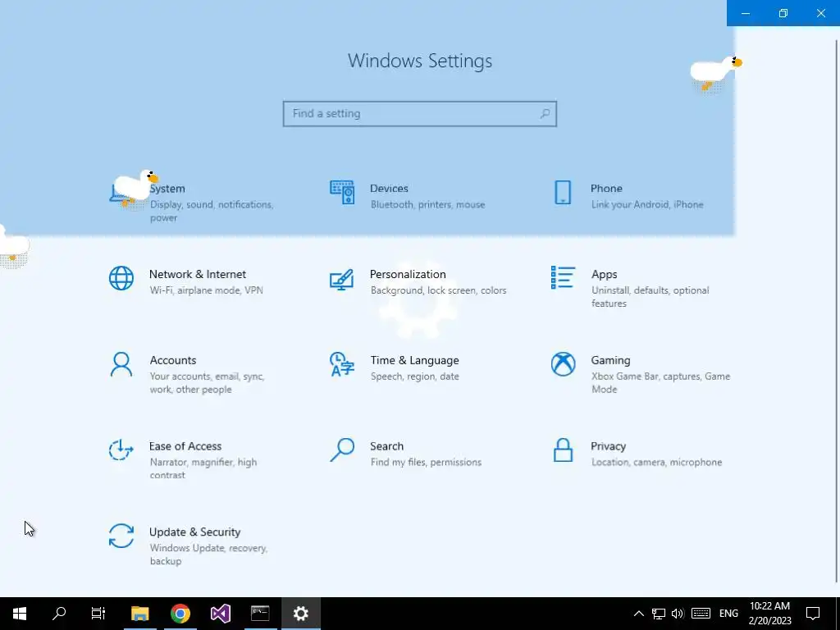Open the Apps settings label
Viewport: 840px width, 630px height.
coord(605,275)
